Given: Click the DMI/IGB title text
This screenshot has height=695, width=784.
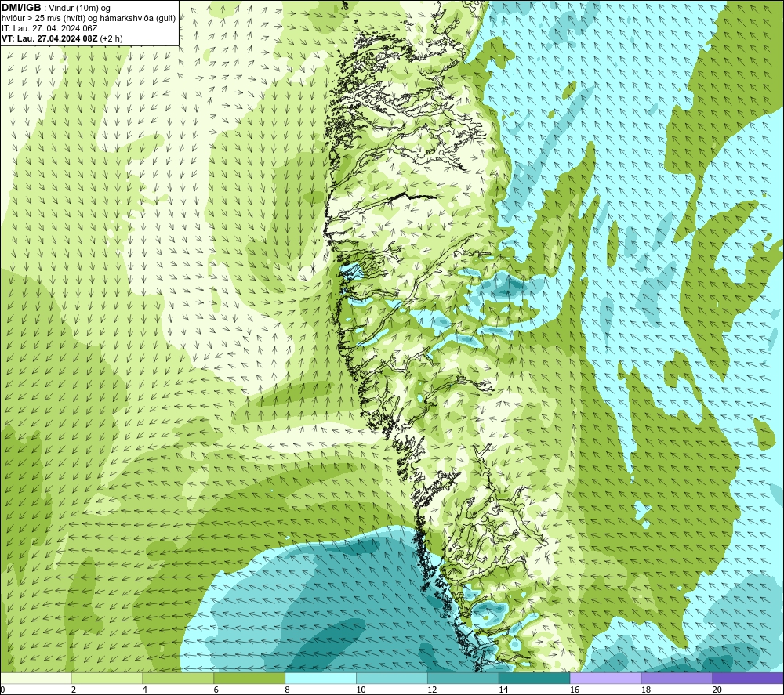Looking at the screenshot, I should click(21, 8).
